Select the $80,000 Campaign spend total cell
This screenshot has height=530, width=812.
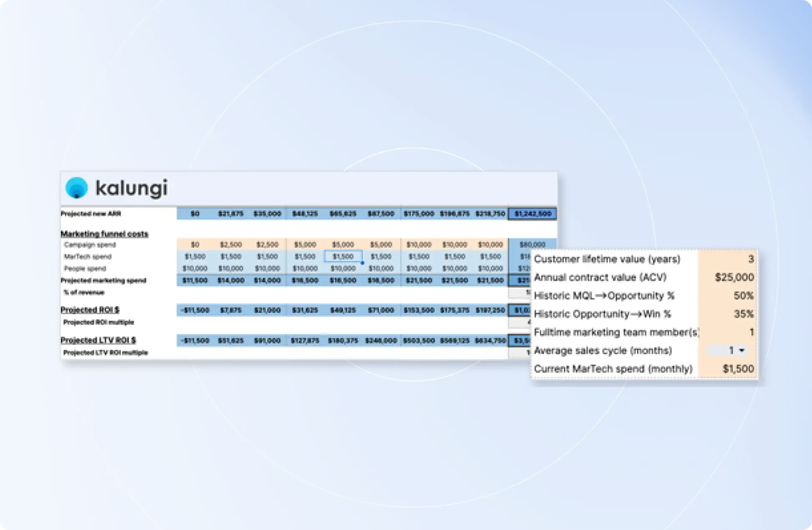(533, 244)
